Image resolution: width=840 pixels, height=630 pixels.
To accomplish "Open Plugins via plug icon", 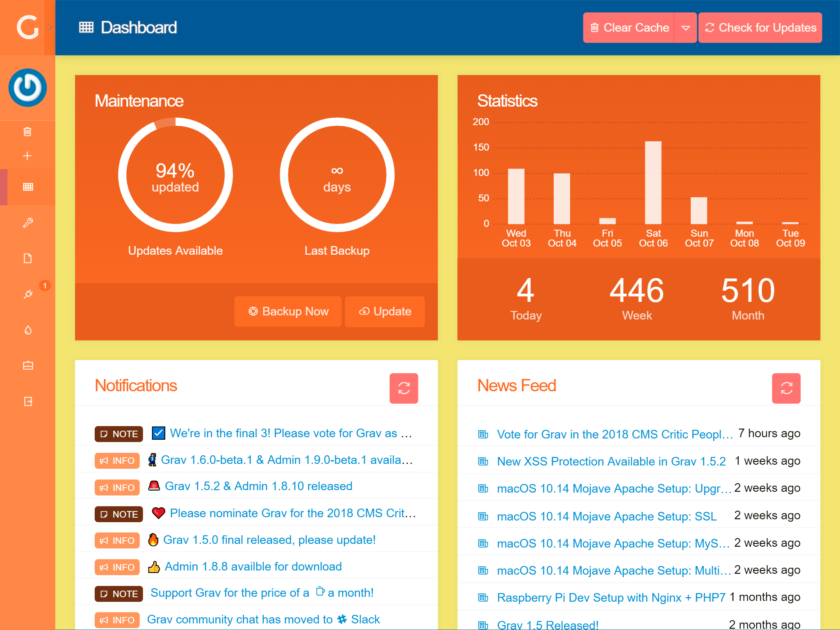I will coord(28,294).
